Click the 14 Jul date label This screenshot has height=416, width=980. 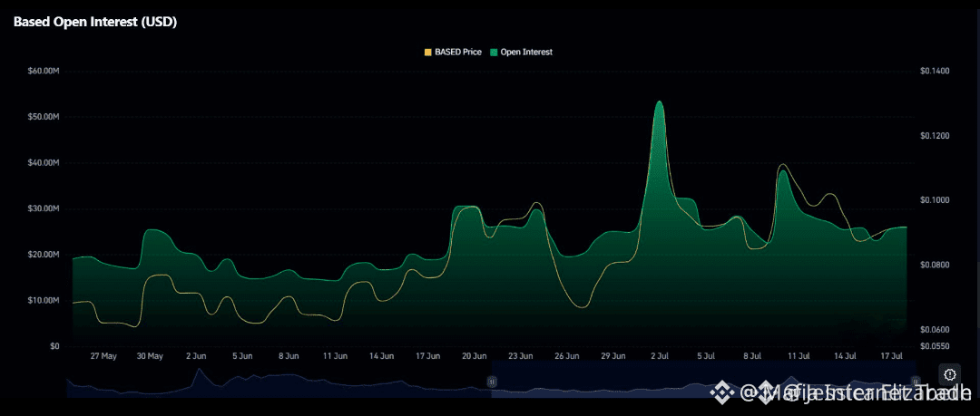pyautogui.click(x=845, y=356)
